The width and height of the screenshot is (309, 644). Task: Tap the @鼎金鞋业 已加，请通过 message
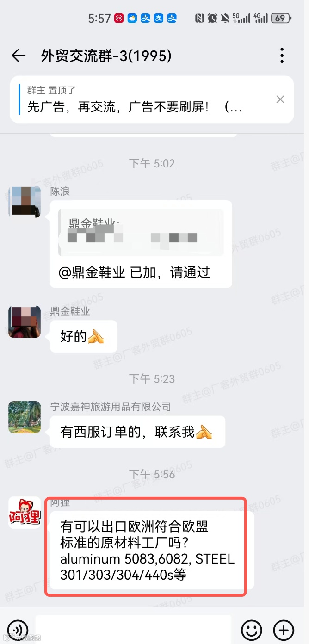[x=134, y=272]
